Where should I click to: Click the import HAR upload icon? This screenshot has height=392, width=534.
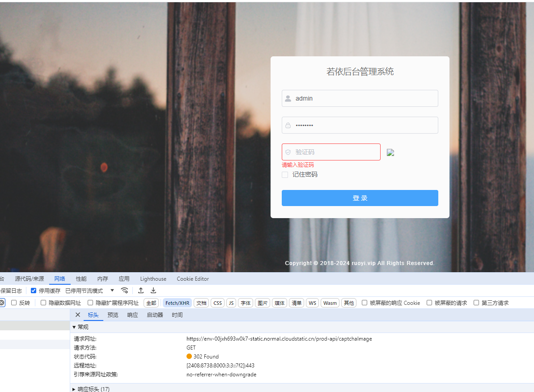coord(141,291)
